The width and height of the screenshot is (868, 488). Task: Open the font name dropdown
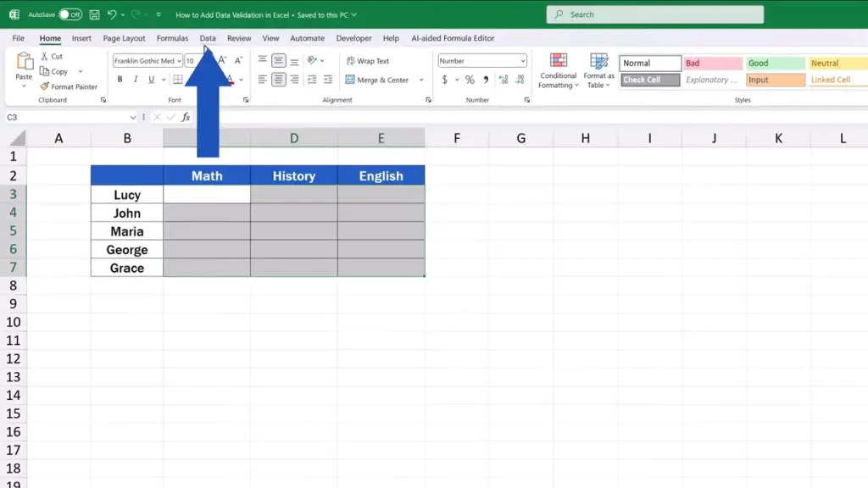(179, 61)
